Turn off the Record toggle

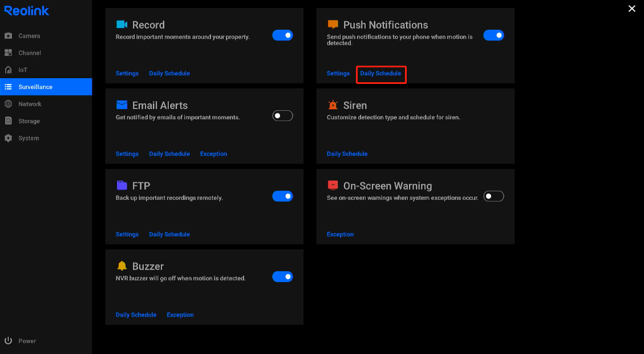(282, 35)
